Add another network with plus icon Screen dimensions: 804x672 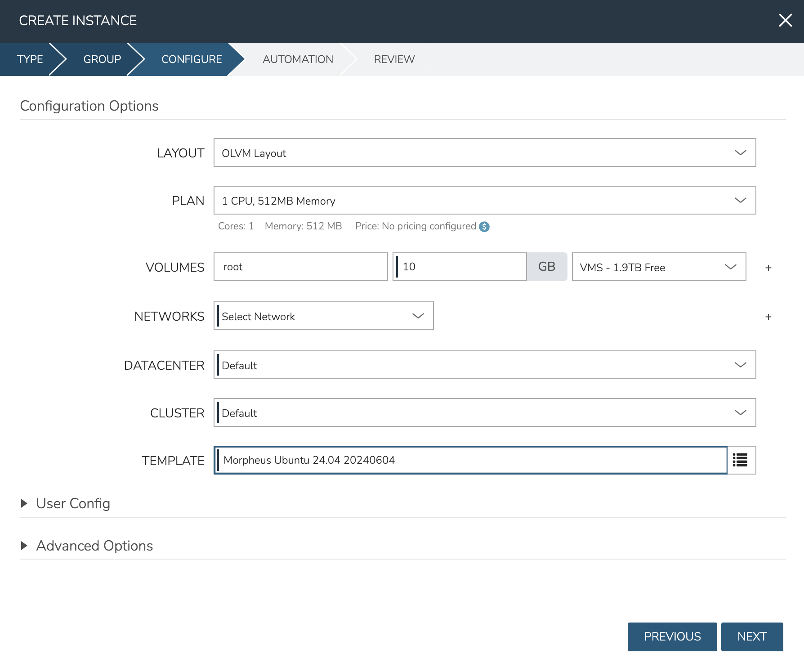768,317
